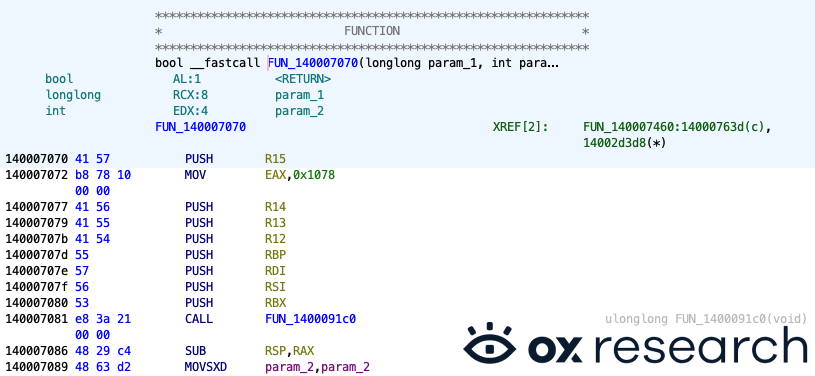Click the FUN_140007070 label above the listing
The image size is (815, 376).
tap(201, 127)
